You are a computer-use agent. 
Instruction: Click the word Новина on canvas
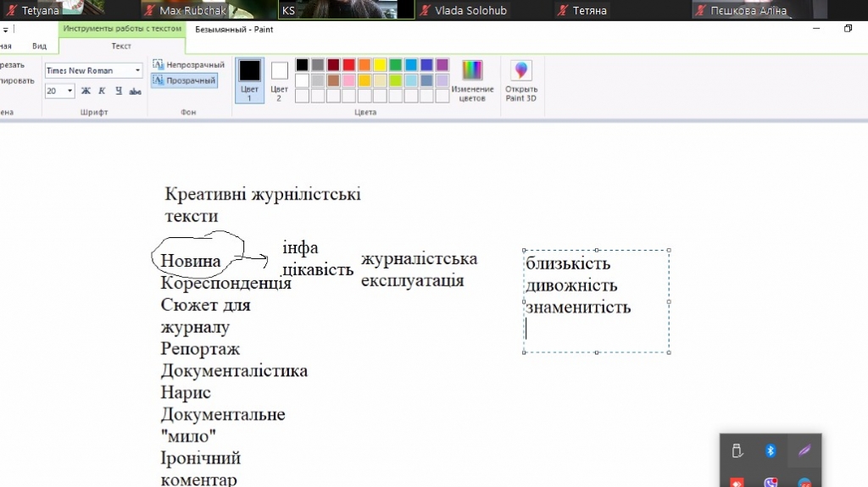[191, 261]
